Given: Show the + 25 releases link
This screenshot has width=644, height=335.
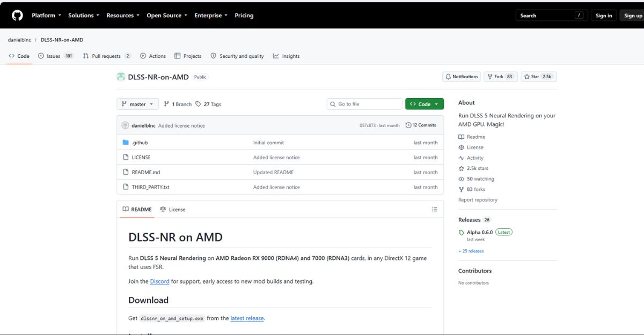Looking at the screenshot, I should (471, 251).
